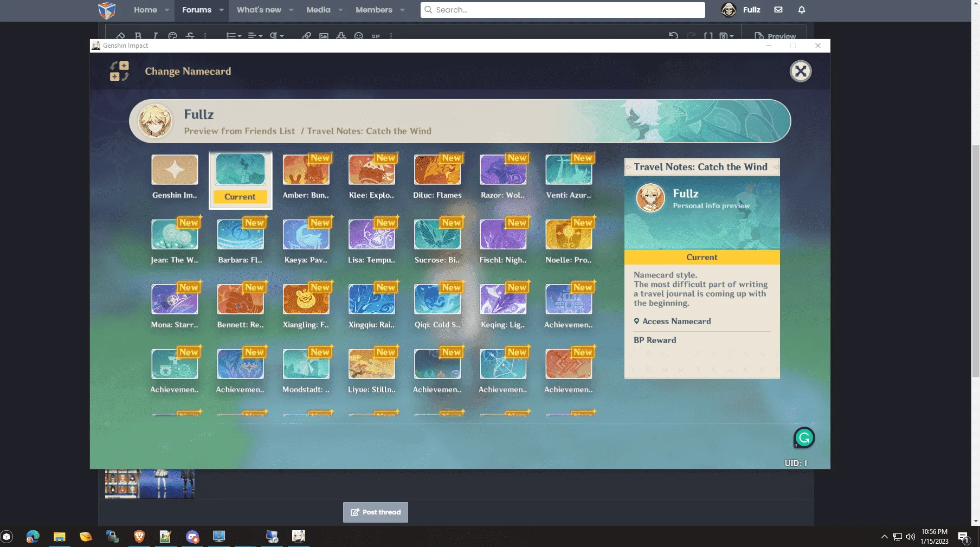Click BP Reward in namecard details
This screenshot has width=980, height=547.
tap(655, 340)
